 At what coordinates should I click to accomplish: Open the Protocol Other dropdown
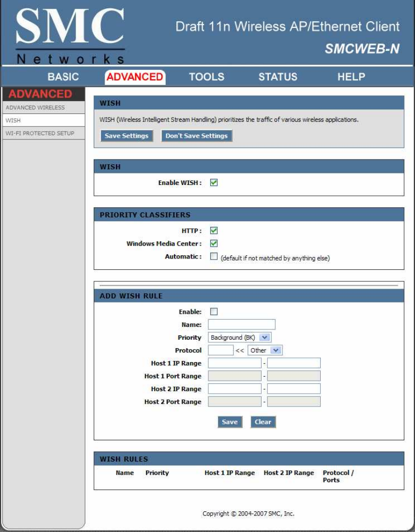pyautogui.click(x=265, y=350)
